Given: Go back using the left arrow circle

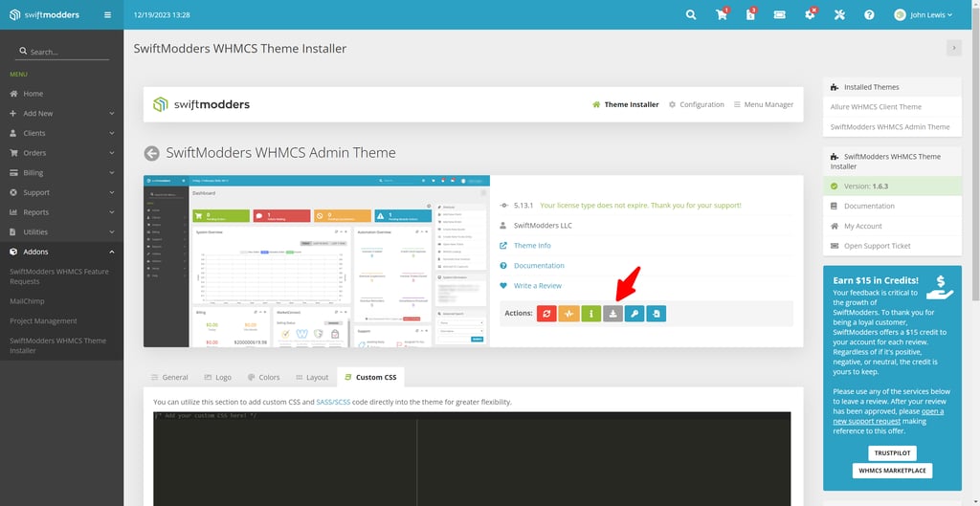Looking at the screenshot, I should 151,153.
